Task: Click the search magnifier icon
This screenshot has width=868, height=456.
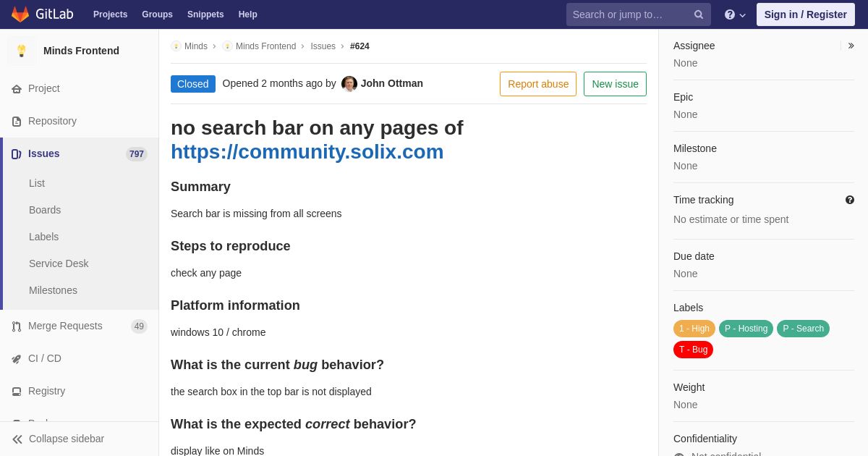Action: point(699,14)
